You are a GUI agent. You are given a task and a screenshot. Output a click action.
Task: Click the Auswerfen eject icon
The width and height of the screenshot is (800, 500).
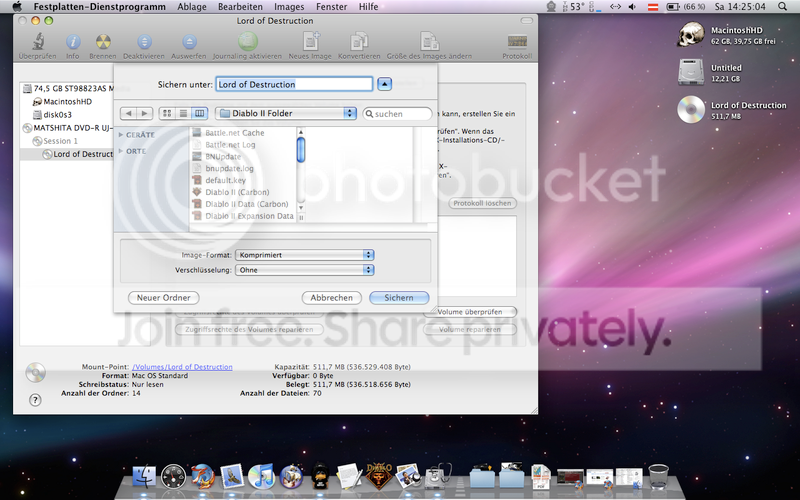pos(189,42)
